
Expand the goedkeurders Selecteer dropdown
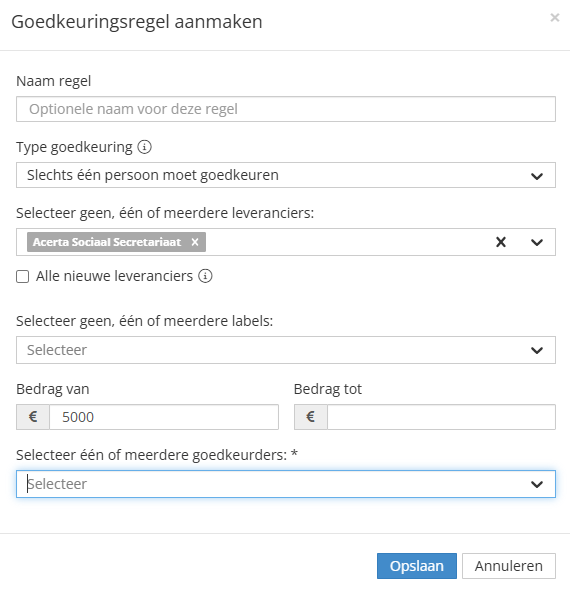point(286,484)
